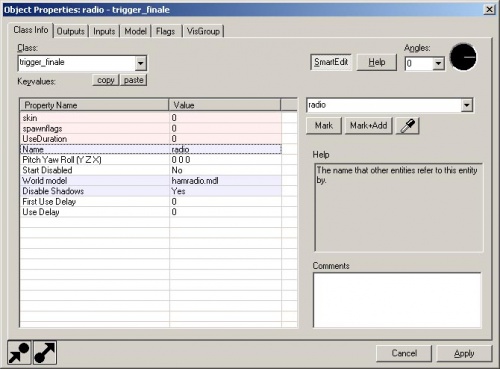Open the Outputs tab

[x=71, y=31]
